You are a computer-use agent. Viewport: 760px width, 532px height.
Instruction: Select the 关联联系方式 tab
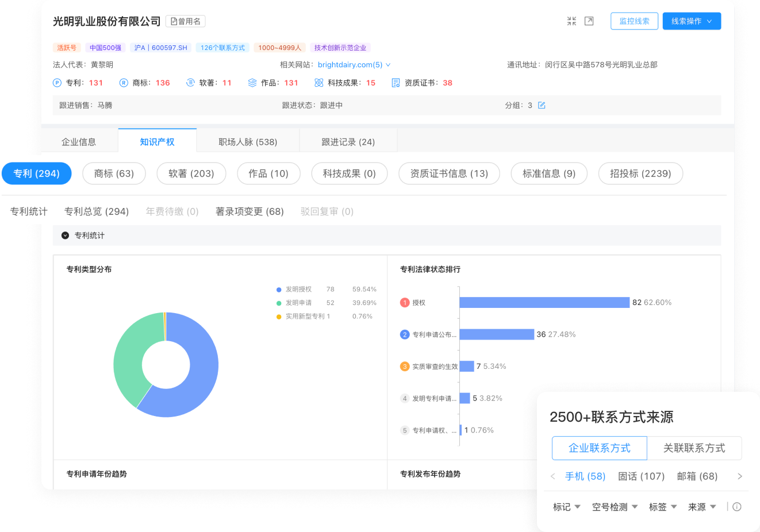pos(694,448)
